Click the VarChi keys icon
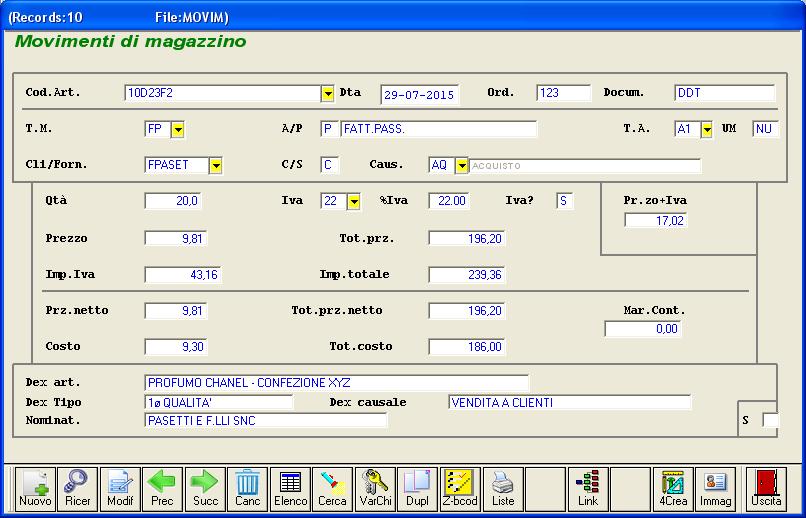Image resolution: width=806 pixels, height=518 pixels. [x=375, y=489]
